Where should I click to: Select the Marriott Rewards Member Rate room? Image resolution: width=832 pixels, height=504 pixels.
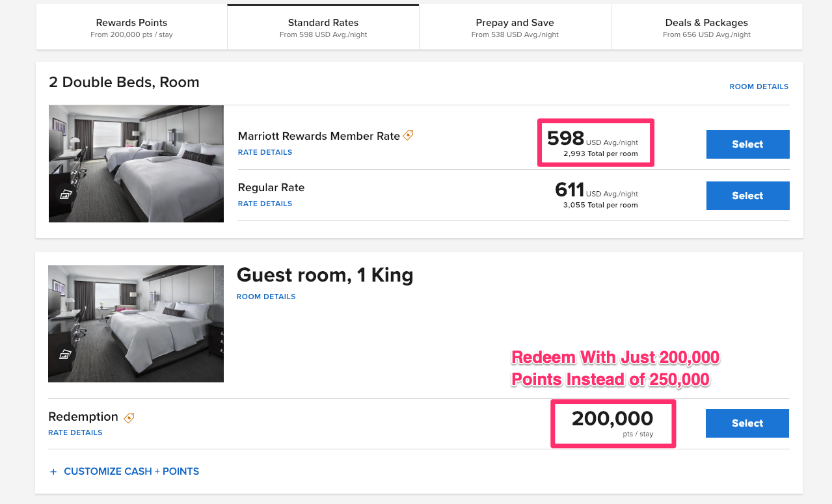point(747,144)
